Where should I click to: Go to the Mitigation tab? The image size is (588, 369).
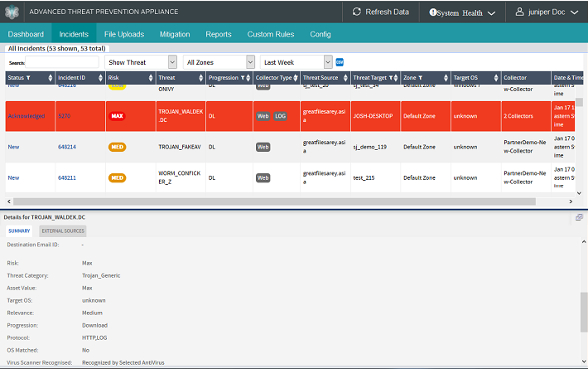coord(174,34)
